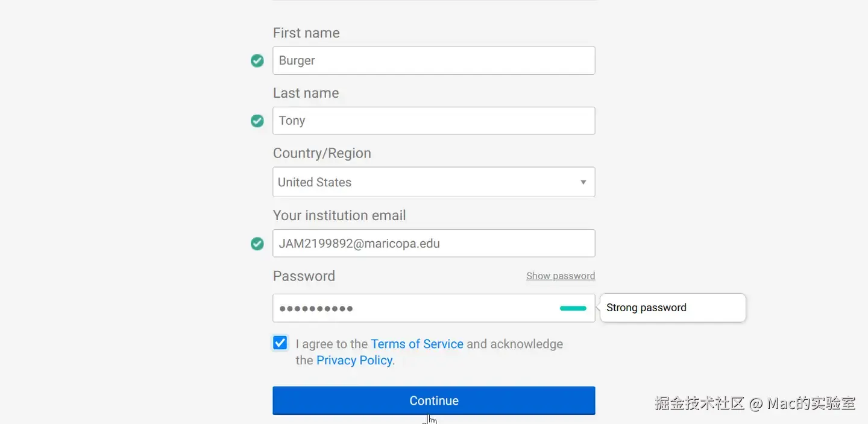Screen dimensions: 868x424
Task: Toggle Show password visibility
Action: (560, 276)
